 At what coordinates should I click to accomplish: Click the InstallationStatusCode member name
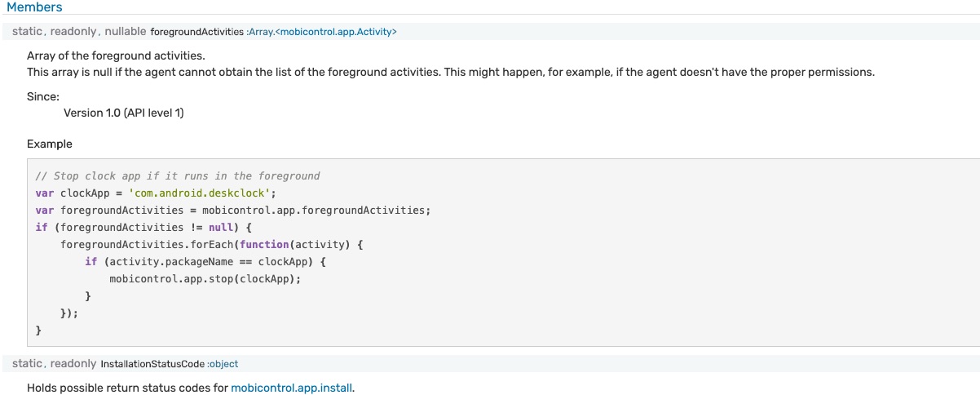click(x=152, y=364)
